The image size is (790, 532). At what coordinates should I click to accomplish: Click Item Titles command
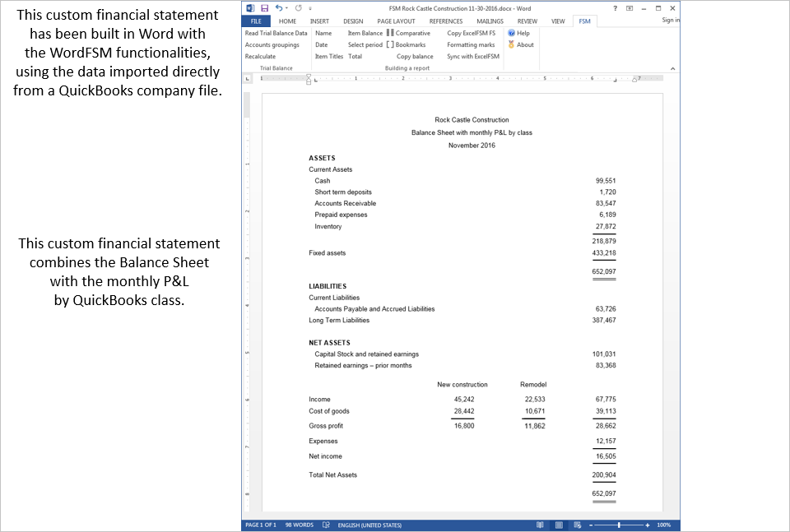[329, 57]
